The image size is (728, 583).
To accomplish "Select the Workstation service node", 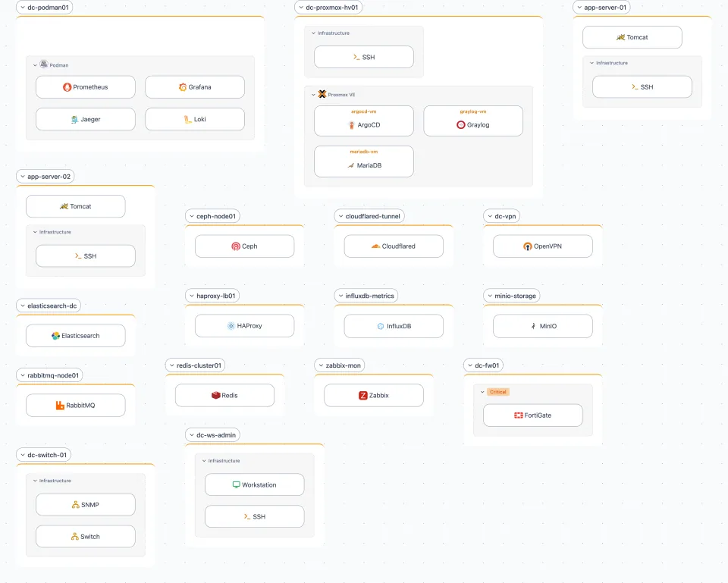I will click(x=255, y=484).
